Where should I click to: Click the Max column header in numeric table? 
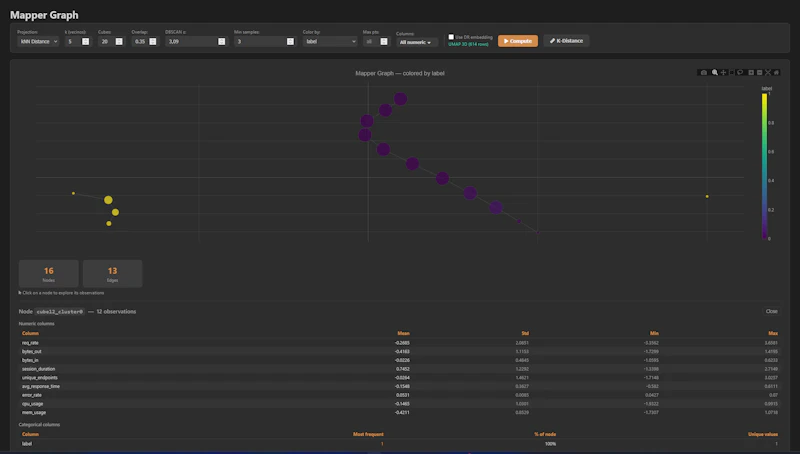point(773,333)
